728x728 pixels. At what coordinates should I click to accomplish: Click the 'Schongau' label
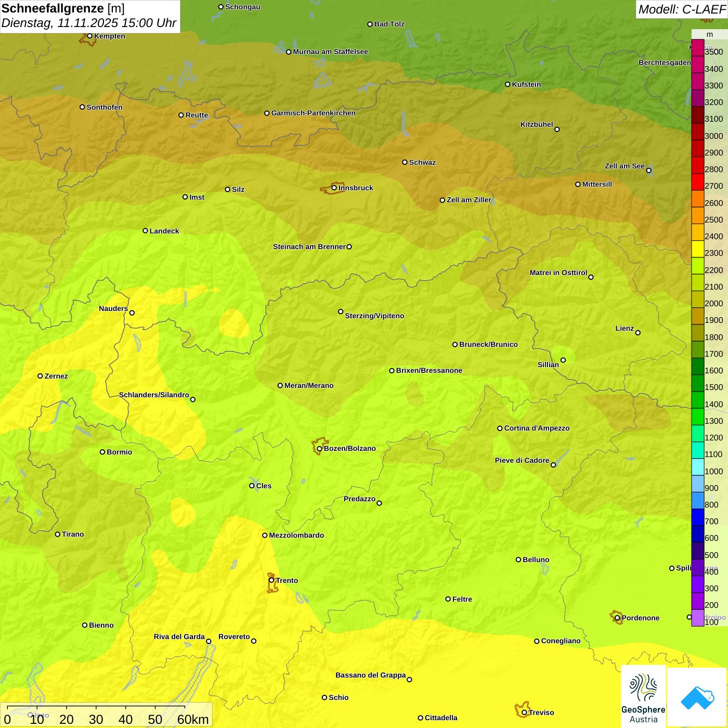point(243,7)
